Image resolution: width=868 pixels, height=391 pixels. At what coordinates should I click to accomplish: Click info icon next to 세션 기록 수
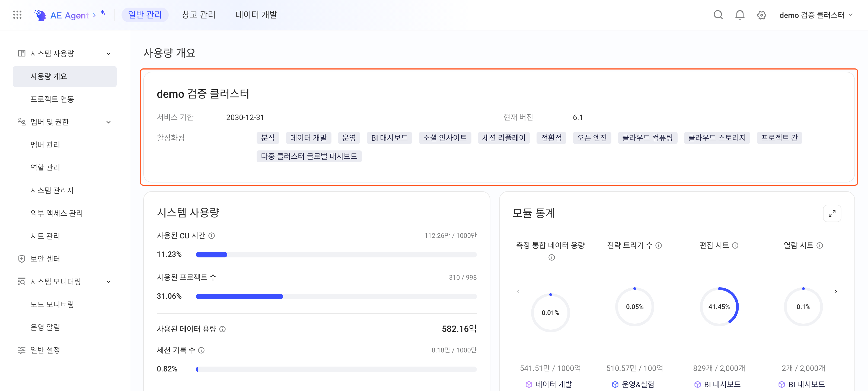(201, 350)
